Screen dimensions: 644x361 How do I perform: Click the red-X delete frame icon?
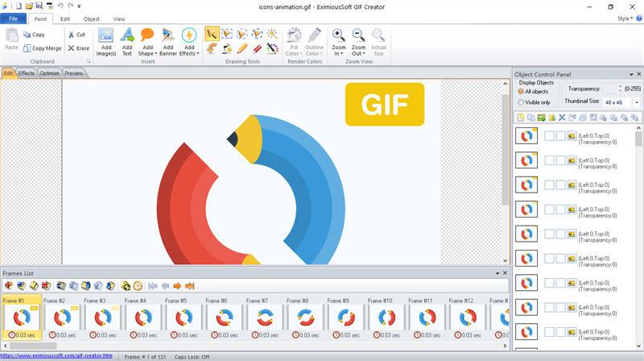tap(46, 286)
